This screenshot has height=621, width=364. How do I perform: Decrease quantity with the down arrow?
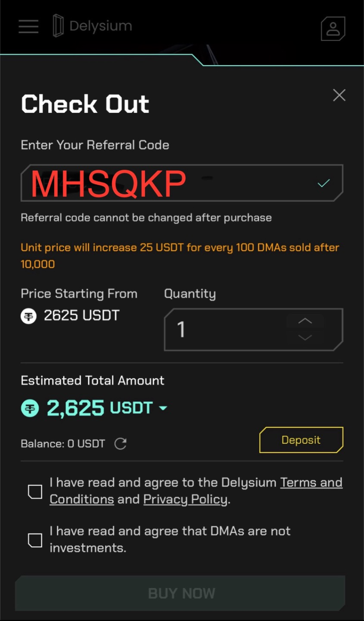click(x=305, y=338)
